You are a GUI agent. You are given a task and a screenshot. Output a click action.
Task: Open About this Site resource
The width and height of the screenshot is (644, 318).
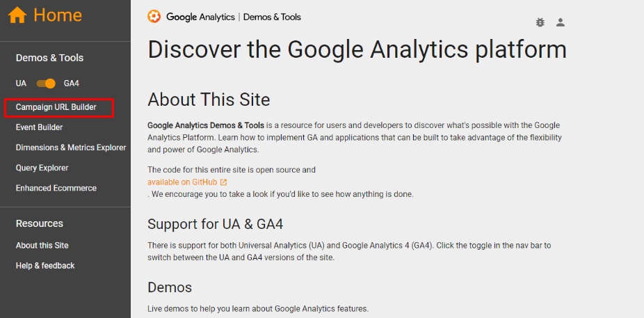42,245
